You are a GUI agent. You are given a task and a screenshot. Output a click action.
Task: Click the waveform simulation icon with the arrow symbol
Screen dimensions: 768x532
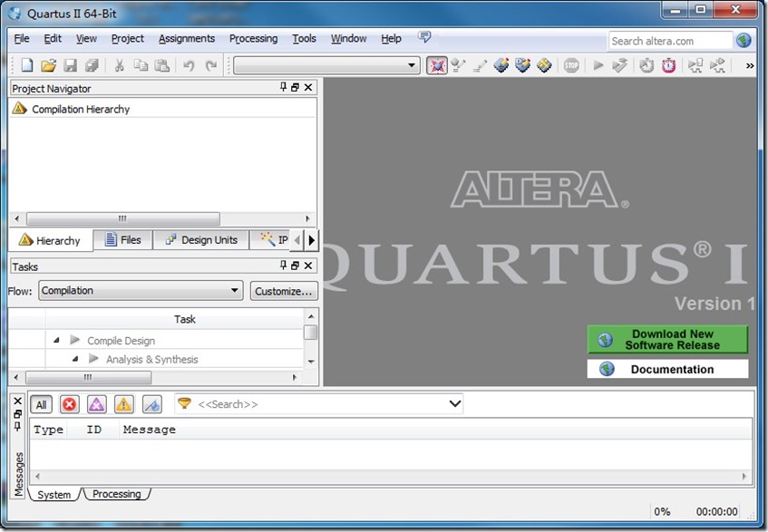tap(717, 65)
